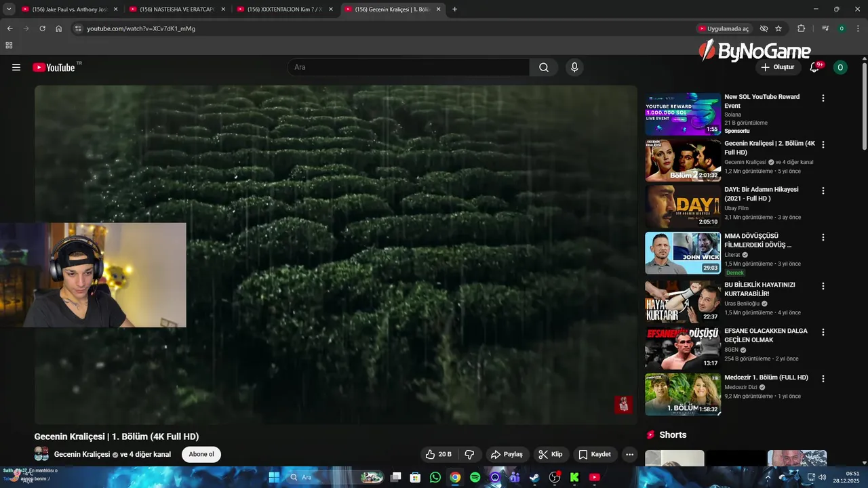Bookmark this page with star icon
This screenshot has width=868, height=488.
pyautogui.click(x=778, y=28)
